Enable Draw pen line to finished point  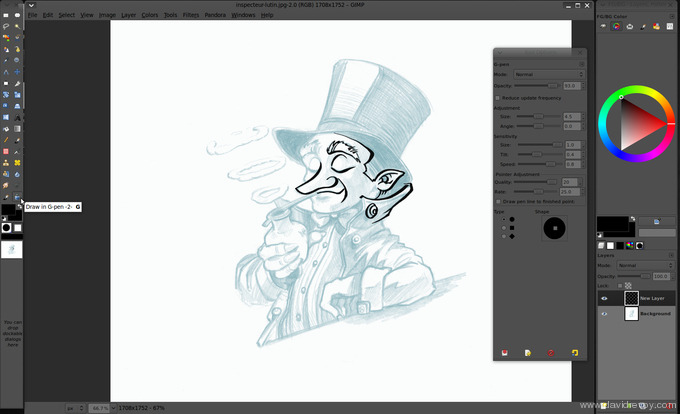click(498, 202)
